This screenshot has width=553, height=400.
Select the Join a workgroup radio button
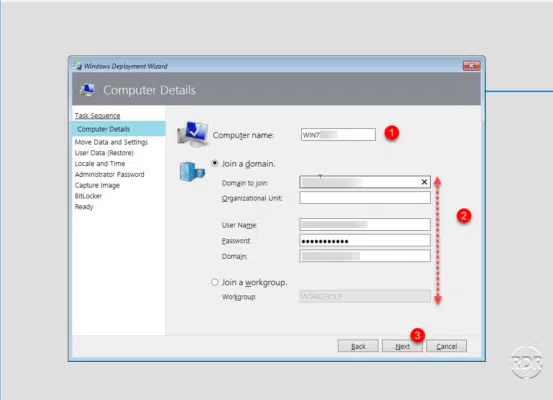pos(214,282)
